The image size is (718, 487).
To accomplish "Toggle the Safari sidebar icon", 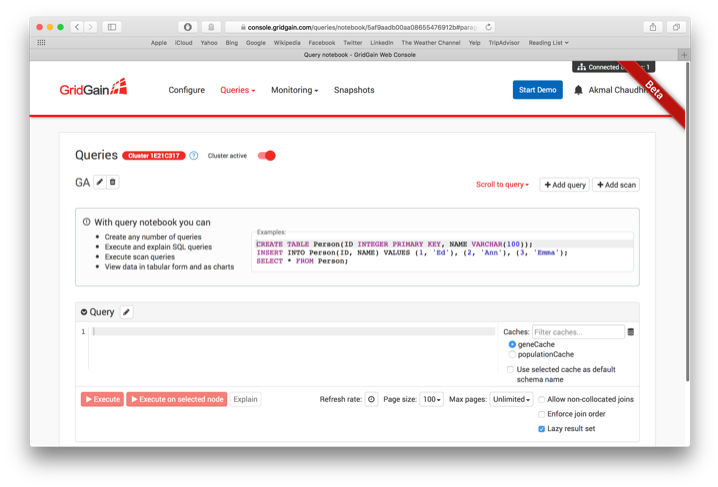I will (x=112, y=27).
